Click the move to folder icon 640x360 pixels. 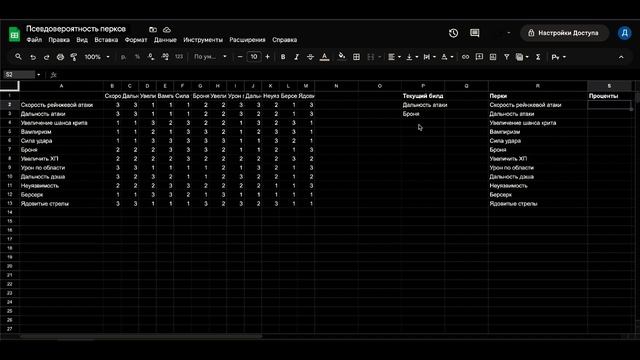(153, 29)
